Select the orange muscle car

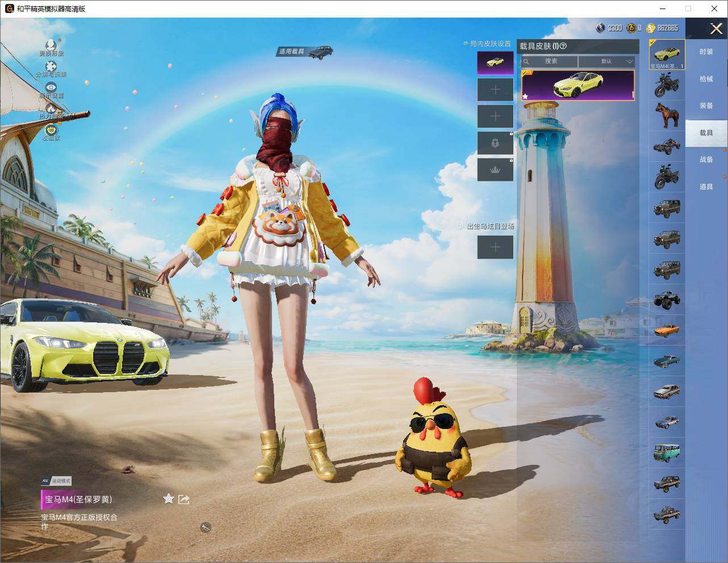pyautogui.click(x=667, y=330)
